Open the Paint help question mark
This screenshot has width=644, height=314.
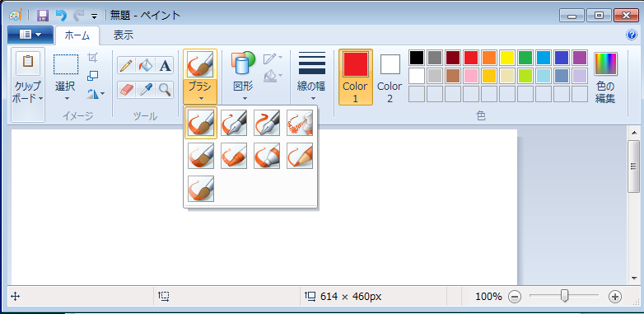click(632, 35)
